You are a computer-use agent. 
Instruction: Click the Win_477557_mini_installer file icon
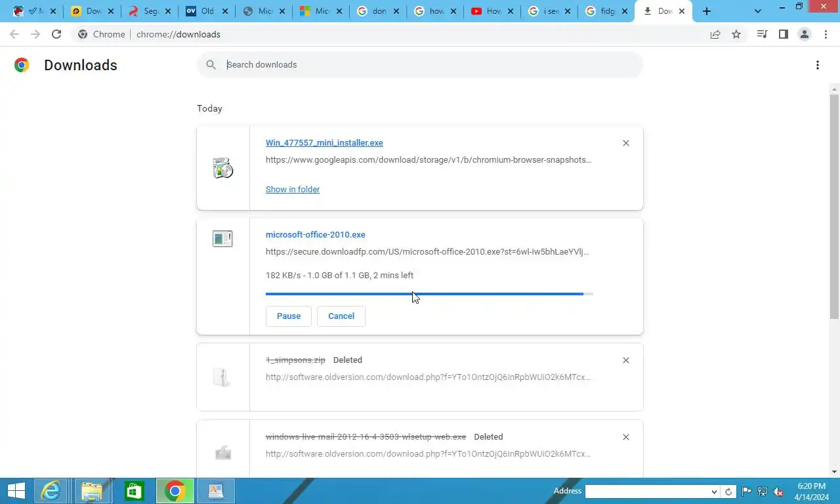223,168
